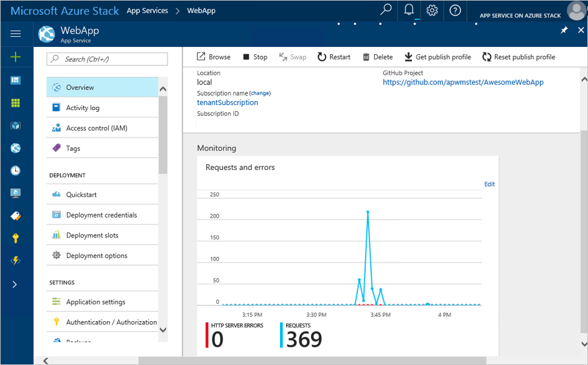The image size is (588, 365).
Task: Click the Restart button in toolbar
Action: coord(334,57)
